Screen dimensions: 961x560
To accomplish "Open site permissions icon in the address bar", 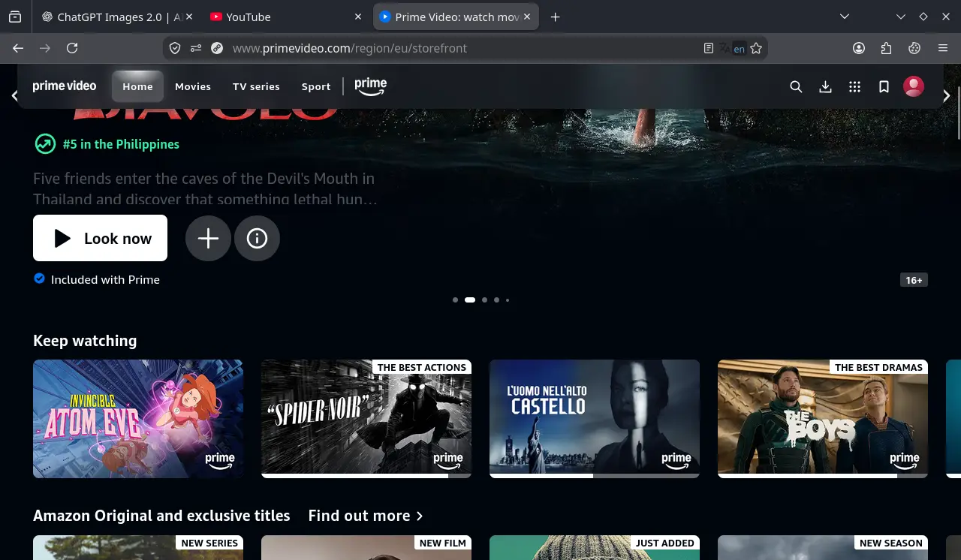I will [x=196, y=48].
